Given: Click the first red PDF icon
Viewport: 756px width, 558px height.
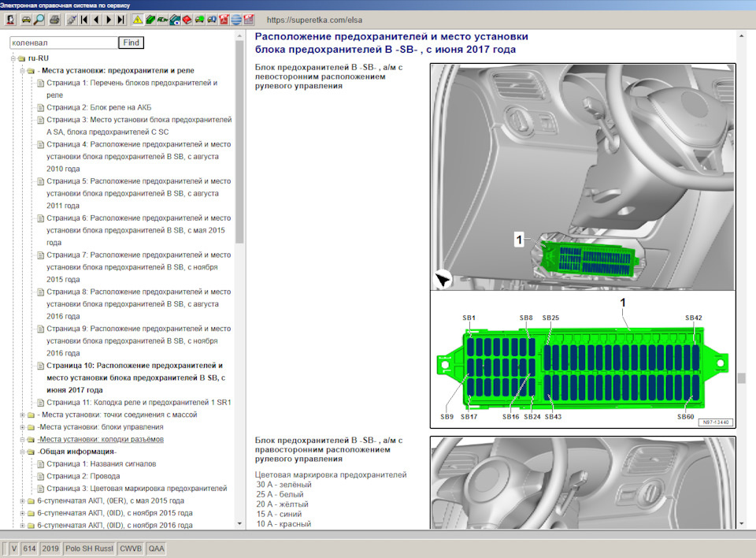Looking at the screenshot, I should (x=224, y=20).
